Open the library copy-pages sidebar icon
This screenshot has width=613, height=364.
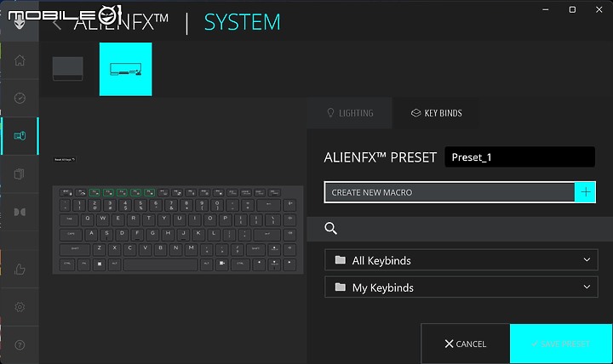[x=20, y=173]
